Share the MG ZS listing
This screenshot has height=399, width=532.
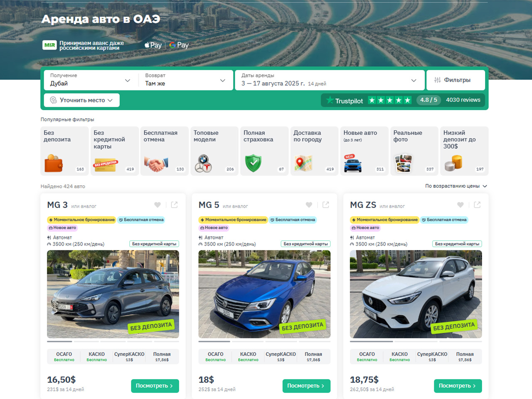pos(478,205)
